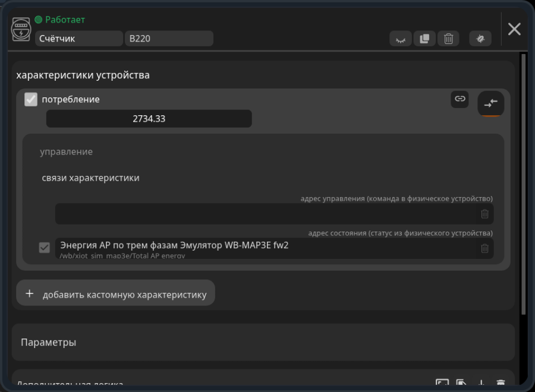Expand the Параметры section
535x392 pixels.
263,342
